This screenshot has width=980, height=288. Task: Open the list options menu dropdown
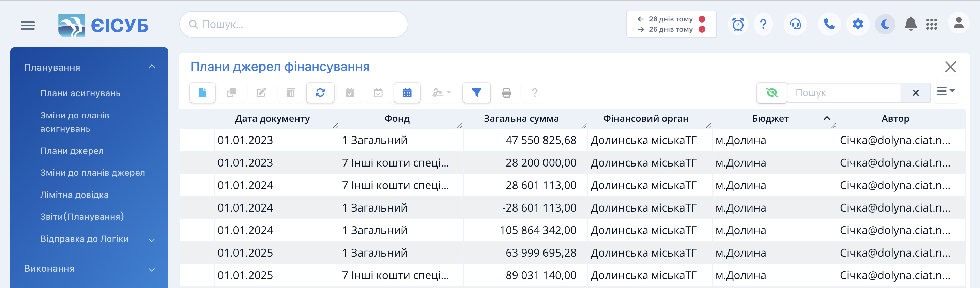click(946, 92)
